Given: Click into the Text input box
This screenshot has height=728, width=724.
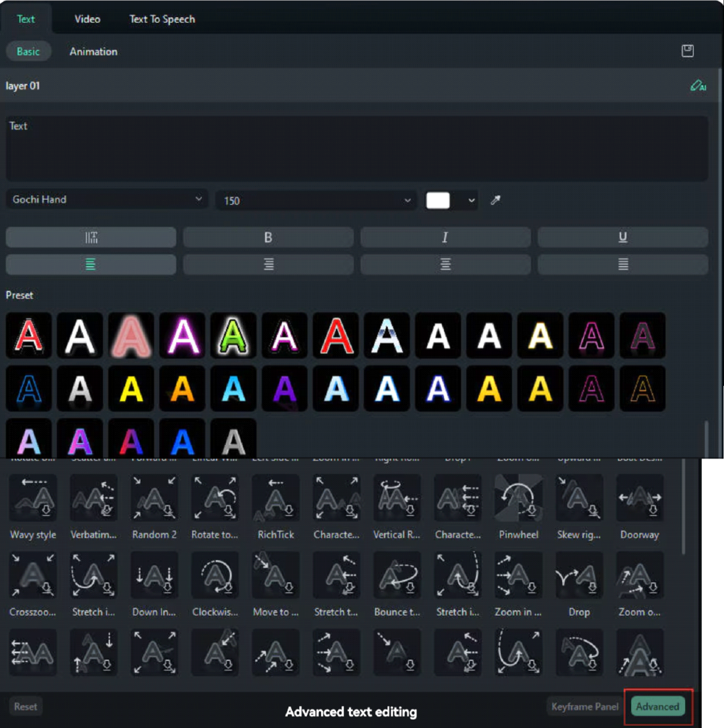Looking at the screenshot, I should point(357,149).
